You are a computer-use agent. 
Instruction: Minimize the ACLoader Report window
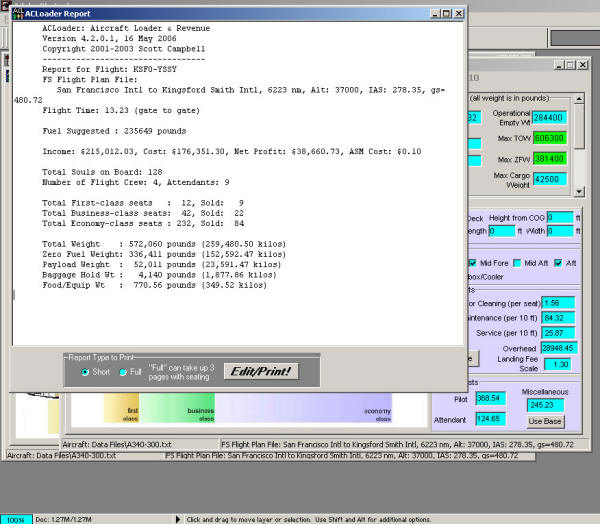[x=433, y=13]
